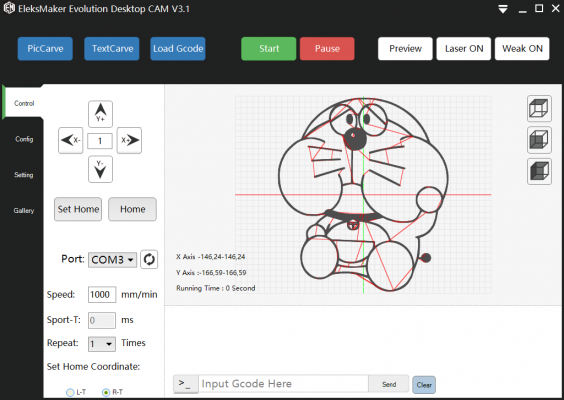This screenshot has width=564, height=400.
Task: Click the Set Home button
Action: coord(78,209)
